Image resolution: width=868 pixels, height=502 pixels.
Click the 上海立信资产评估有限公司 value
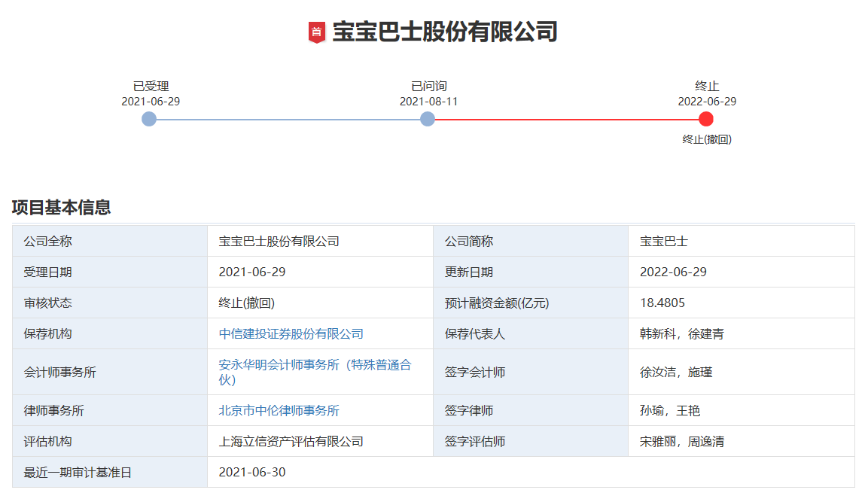click(x=291, y=442)
